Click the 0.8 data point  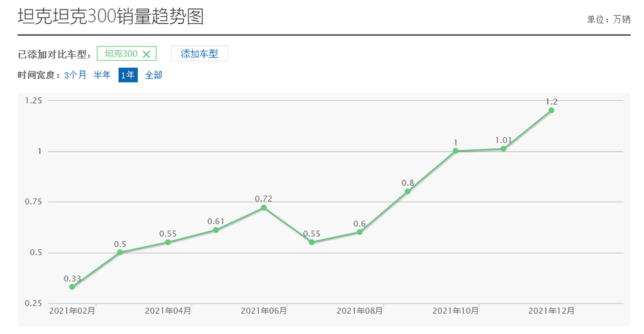[407, 191]
